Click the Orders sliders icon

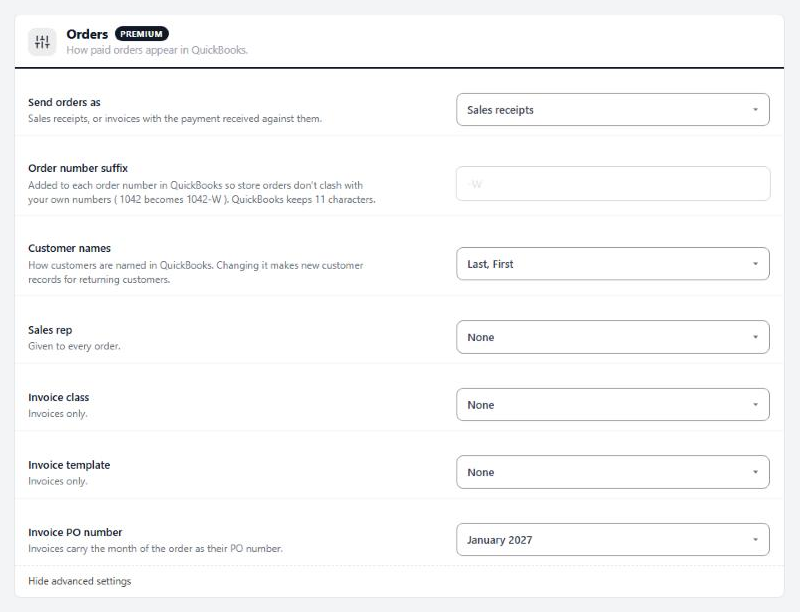(x=42, y=42)
